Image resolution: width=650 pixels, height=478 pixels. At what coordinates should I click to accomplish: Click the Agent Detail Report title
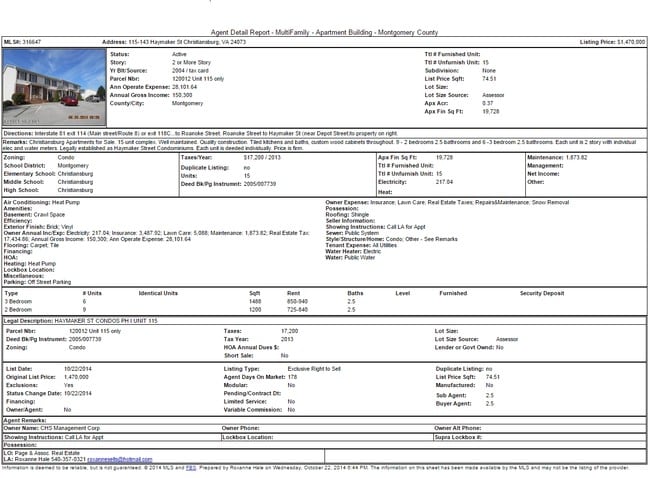tap(325, 32)
